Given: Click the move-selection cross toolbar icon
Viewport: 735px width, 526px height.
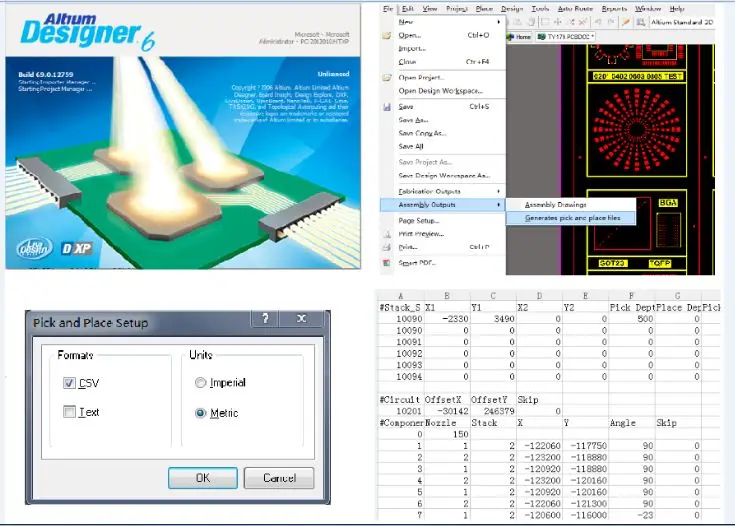Looking at the screenshot, I should click(558, 22).
